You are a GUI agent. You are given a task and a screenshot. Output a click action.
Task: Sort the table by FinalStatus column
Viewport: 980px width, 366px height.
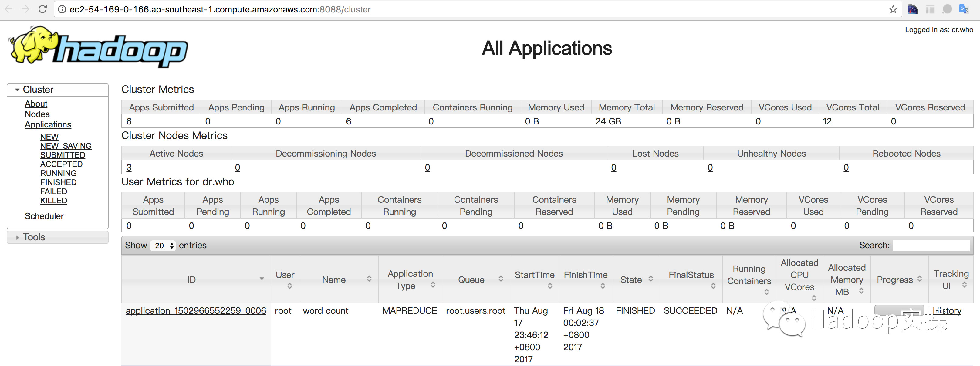click(x=691, y=280)
